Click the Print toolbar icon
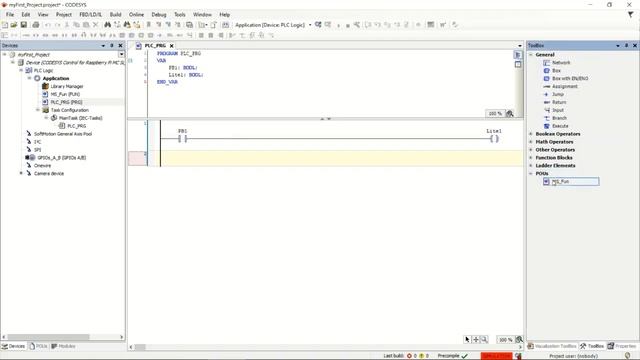640x360 pixels. [x=36, y=25]
